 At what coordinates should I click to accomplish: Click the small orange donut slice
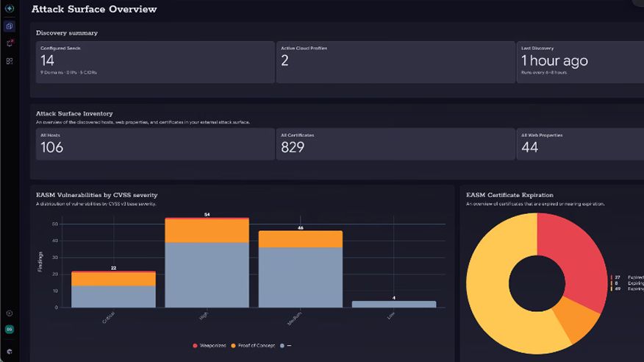(x=577, y=319)
